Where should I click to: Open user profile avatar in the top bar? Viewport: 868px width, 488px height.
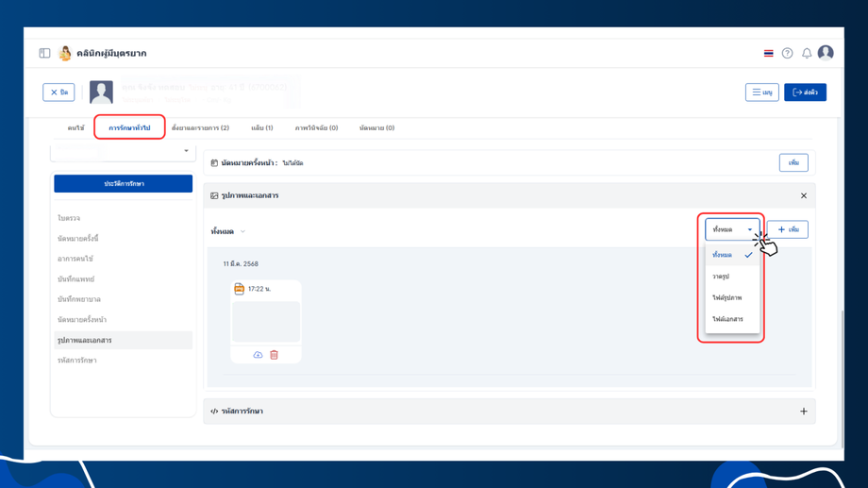coord(826,53)
